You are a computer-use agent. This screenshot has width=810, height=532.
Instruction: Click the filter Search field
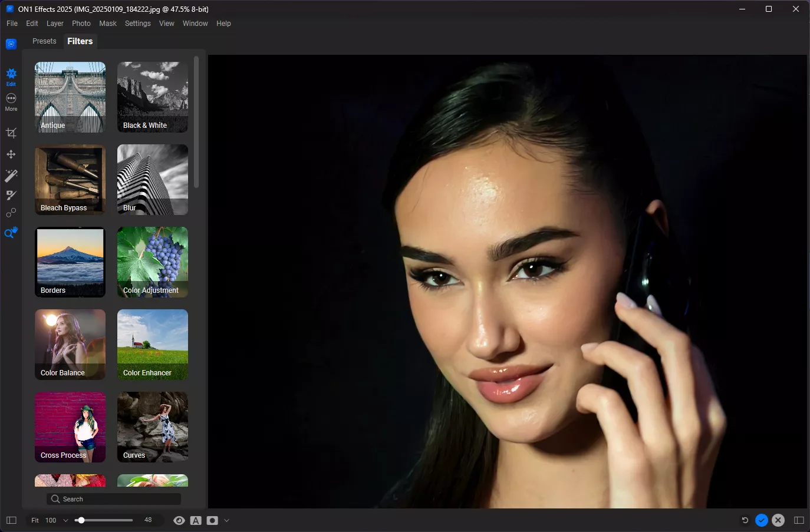[114, 499]
